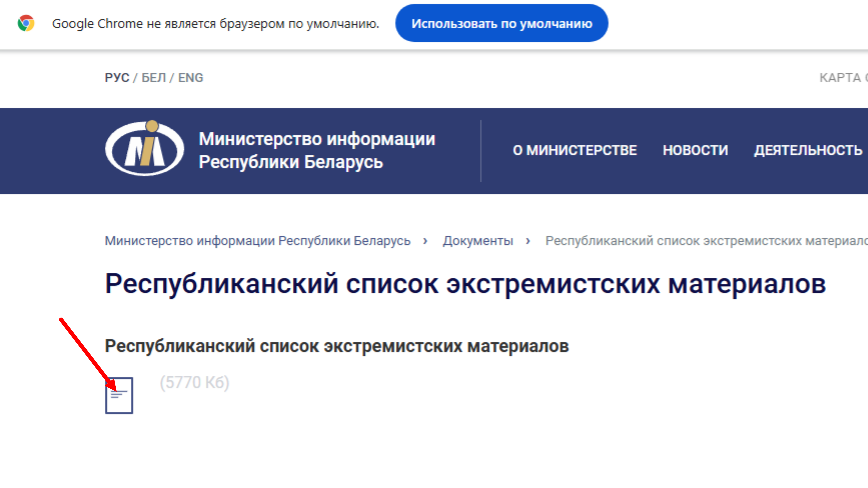Go to 'Документы' breadcrumb
Viewport: 868px width, 488px height.
[478, 241]
